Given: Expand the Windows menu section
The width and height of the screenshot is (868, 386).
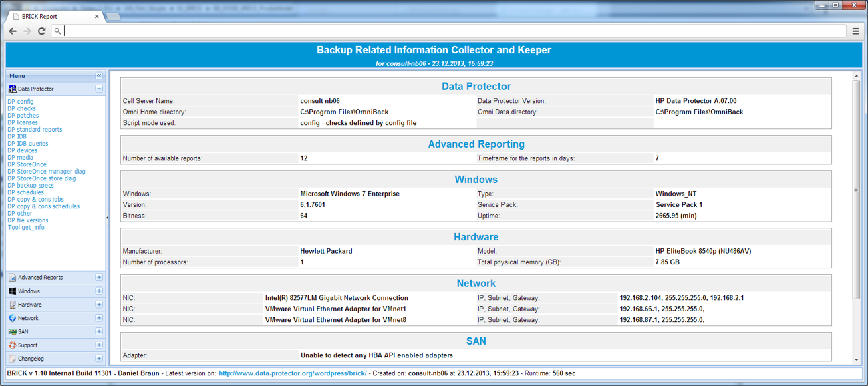Looking at the screenshot, I should (x=99, y=291).
